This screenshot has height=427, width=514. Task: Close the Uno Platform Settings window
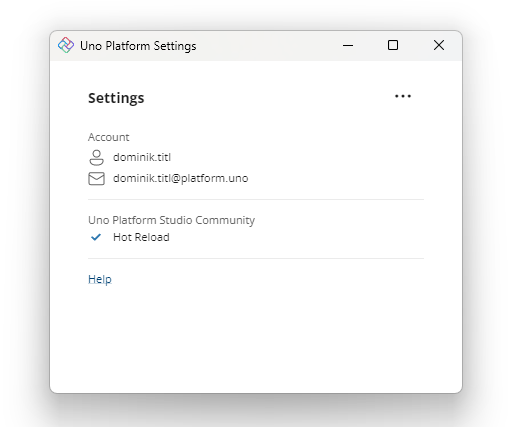point(439,45)
